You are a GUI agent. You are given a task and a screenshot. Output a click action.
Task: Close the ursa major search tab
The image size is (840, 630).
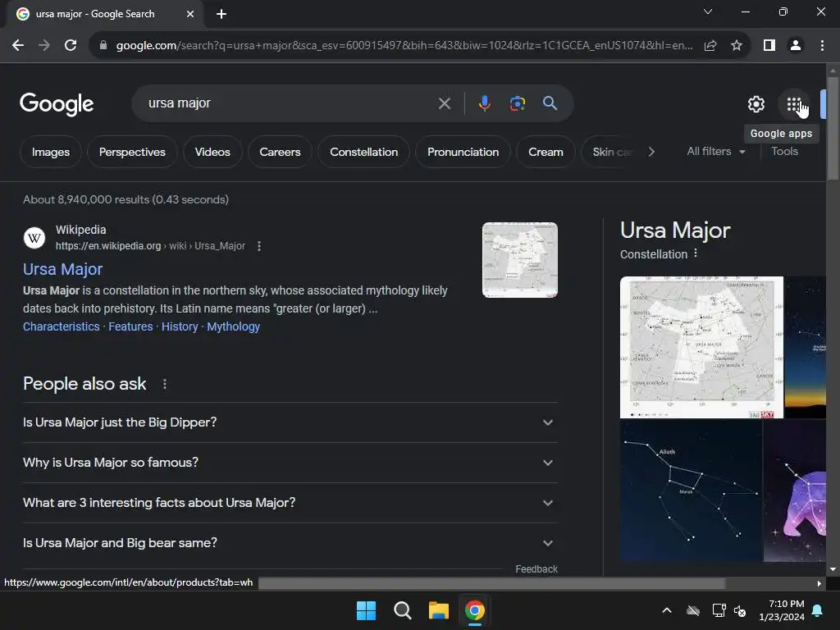click(x=190, y=14)
